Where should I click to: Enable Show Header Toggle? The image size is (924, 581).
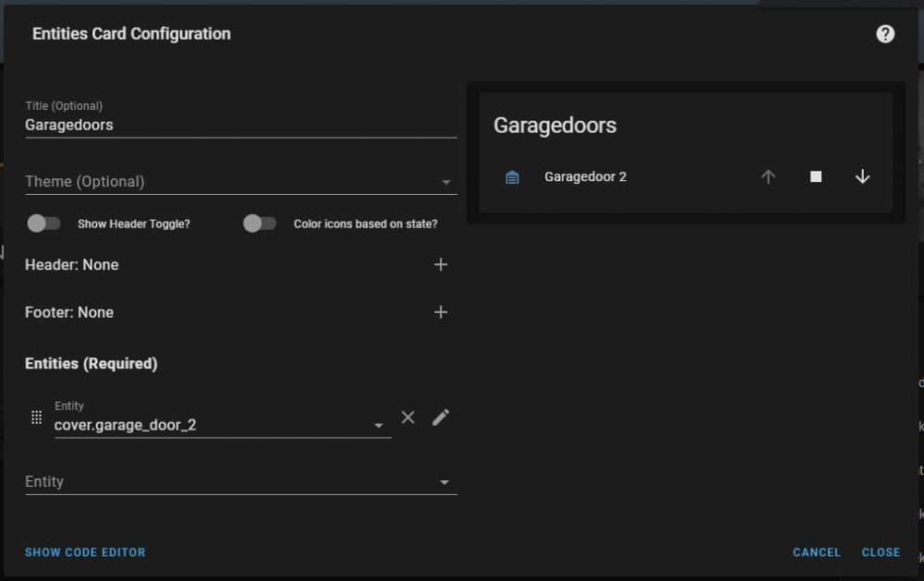(43, 223)
